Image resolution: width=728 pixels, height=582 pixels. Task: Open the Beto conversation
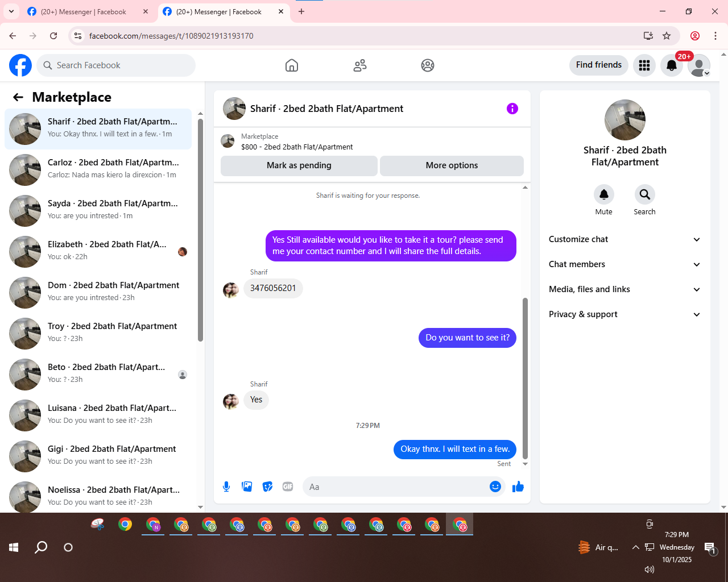coord(98,375)
